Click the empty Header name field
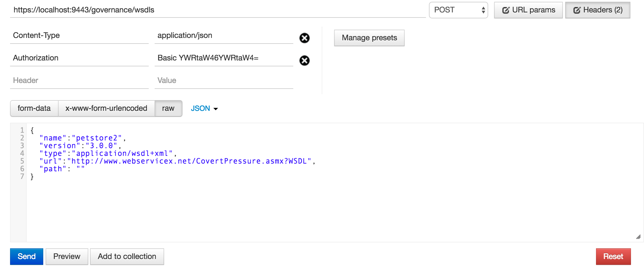Image resolution: width=644 pixels, height=275 pixels. tap(79, 81)
